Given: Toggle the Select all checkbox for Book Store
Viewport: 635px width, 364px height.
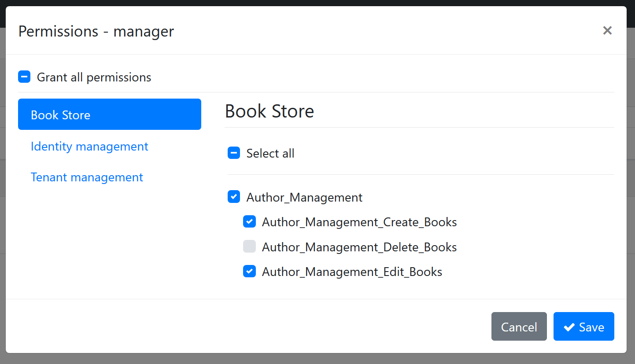Looking at the screenshot, I should 233,152.
